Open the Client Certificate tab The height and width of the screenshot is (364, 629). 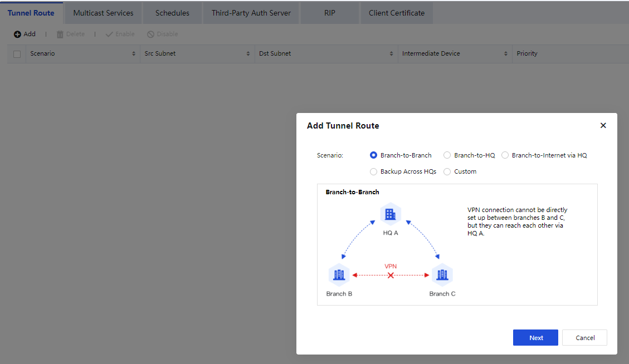click(396, 13)
